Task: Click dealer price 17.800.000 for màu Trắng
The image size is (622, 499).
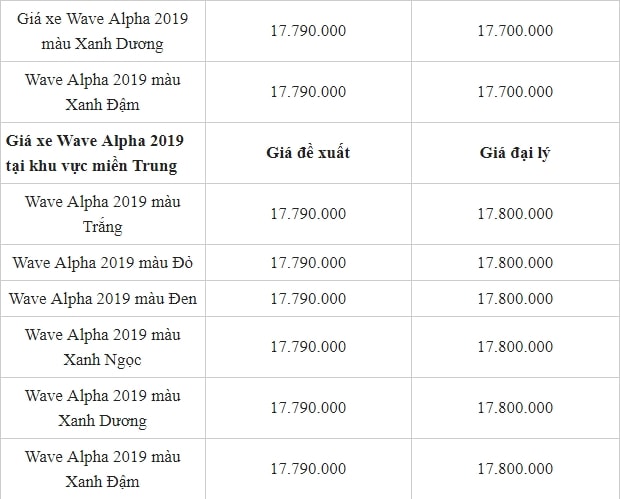Action: [x=515, y=214]
